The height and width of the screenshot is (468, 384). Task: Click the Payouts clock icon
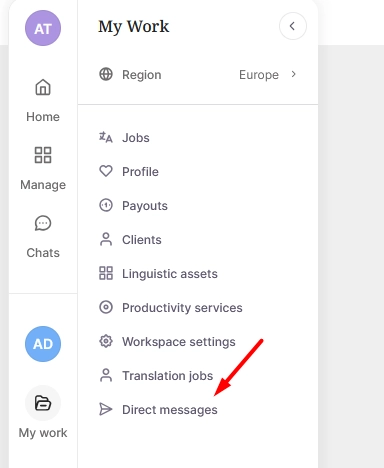click(106, 205)
